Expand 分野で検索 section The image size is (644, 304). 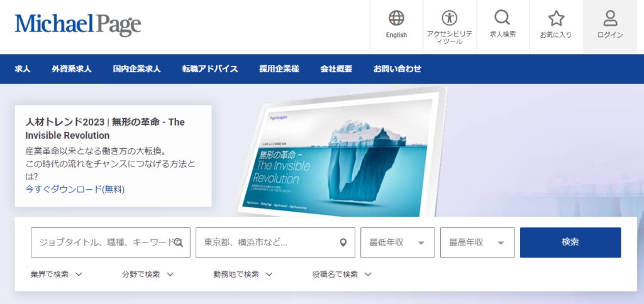point(148,274)
